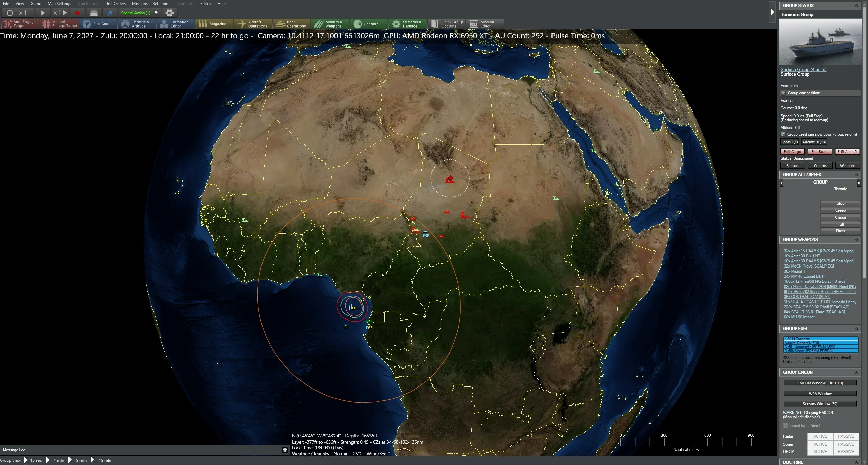Toggle Group Lead can slow down checkbox
Screen dimensions: 868x465
coord(783,134)
